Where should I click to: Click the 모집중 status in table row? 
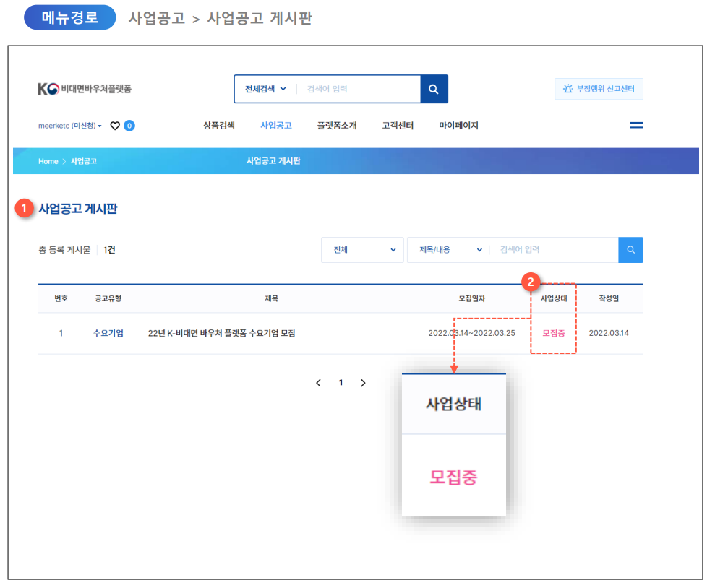554,334
